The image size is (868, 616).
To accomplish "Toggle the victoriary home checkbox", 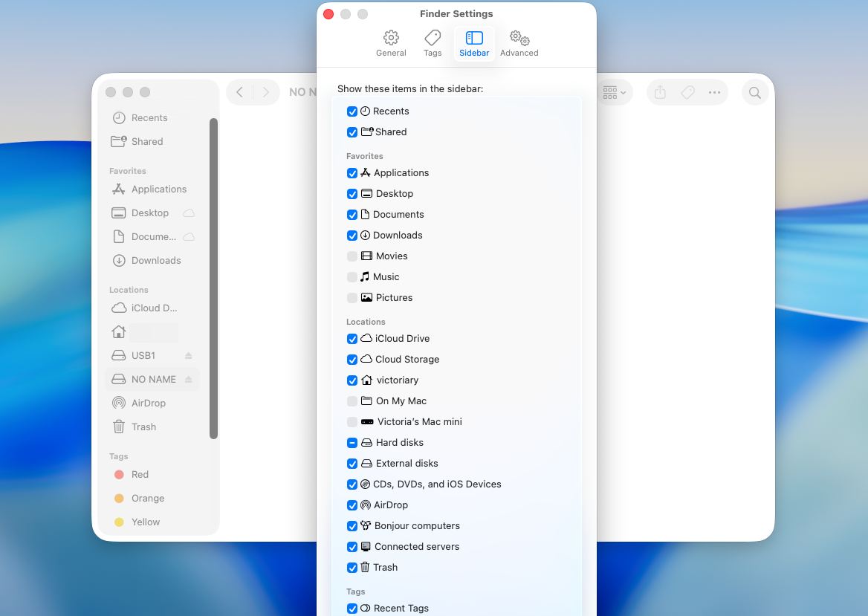I will coord(352,380).
